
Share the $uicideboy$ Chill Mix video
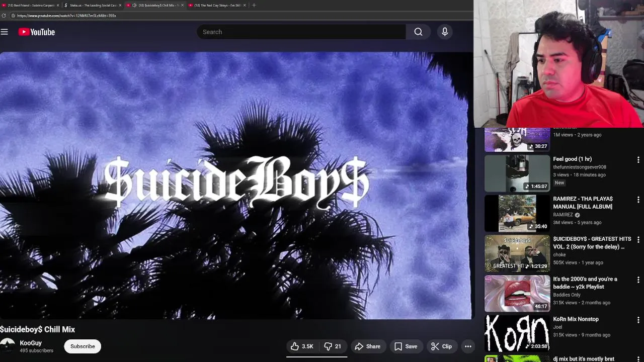(368, 346)
